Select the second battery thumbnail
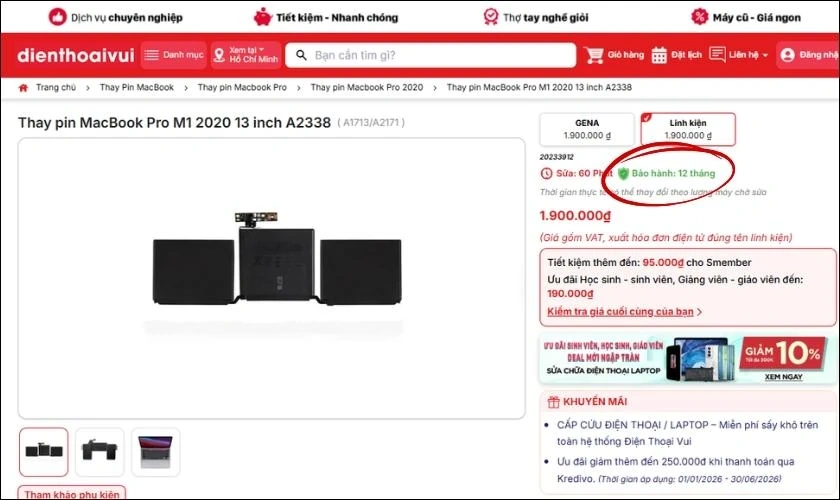Viewport: 840px width, 500px height. [x=100, y=452]
